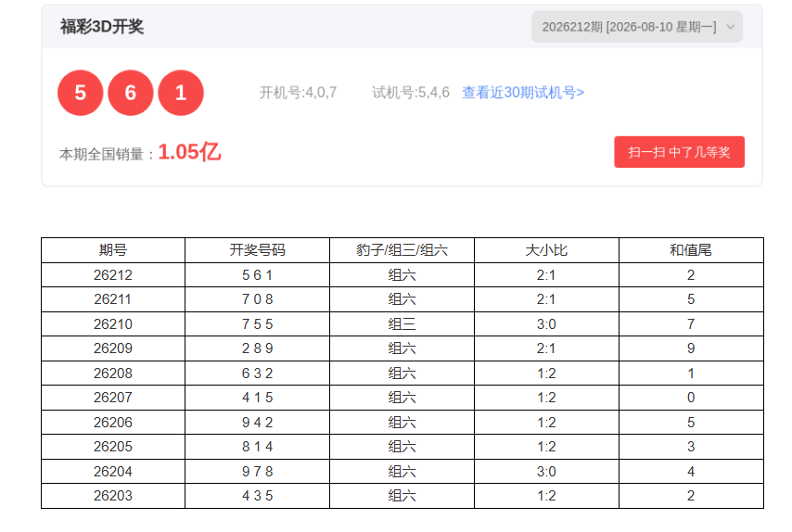Click the red ball number 6
This screenshot has width=792, height=532.
(131, 93)
